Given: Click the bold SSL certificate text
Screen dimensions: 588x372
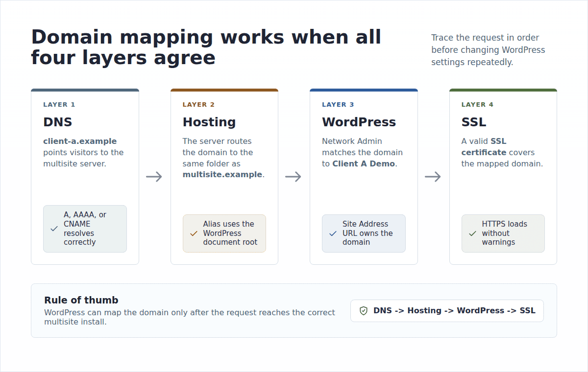Looking at the screenshot, I should pyautogui.click(x=484, y=147).
